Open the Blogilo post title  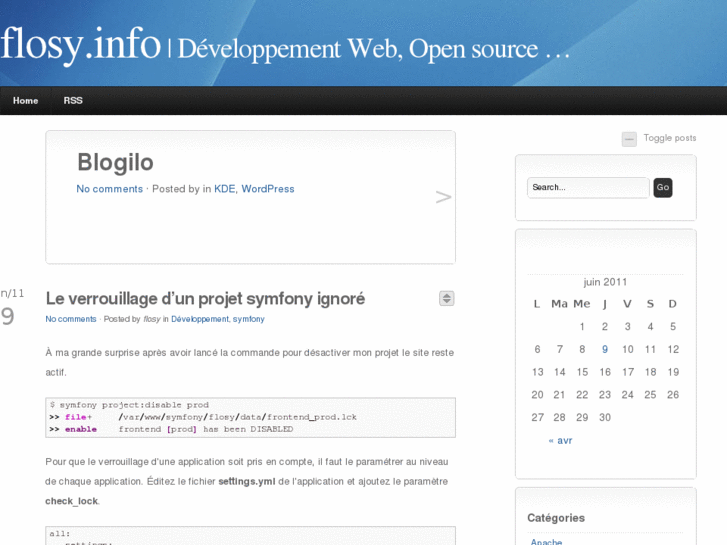click(x=115, y=162)
